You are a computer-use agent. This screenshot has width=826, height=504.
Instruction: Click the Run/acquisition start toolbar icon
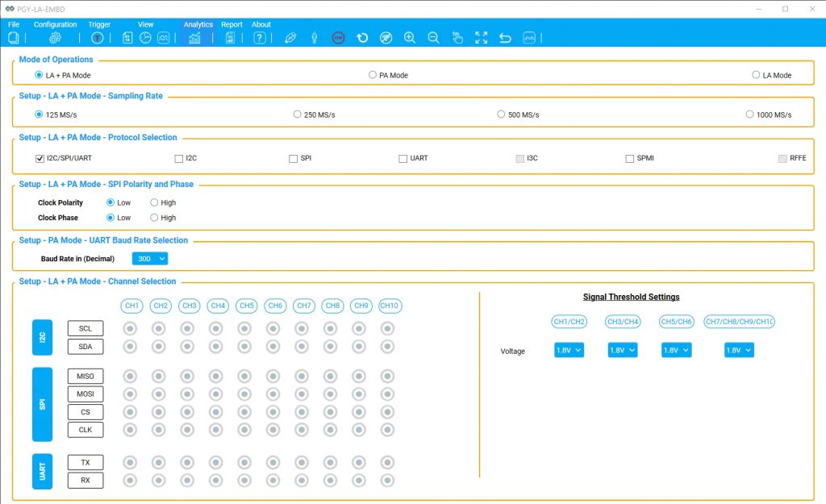pyautogui.click(x=361, y=38)
